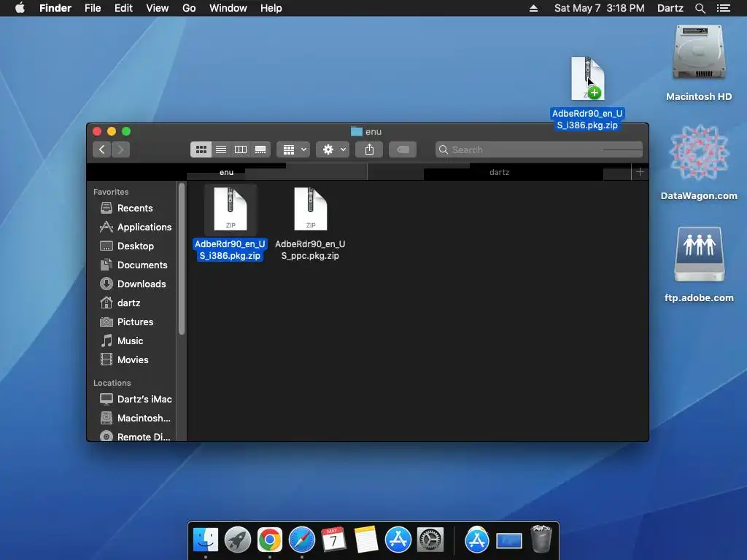Launch Google Chrome from the Dock
Image resolution: width=747 pixels, height=560 pixels.
tap(270, 540)
